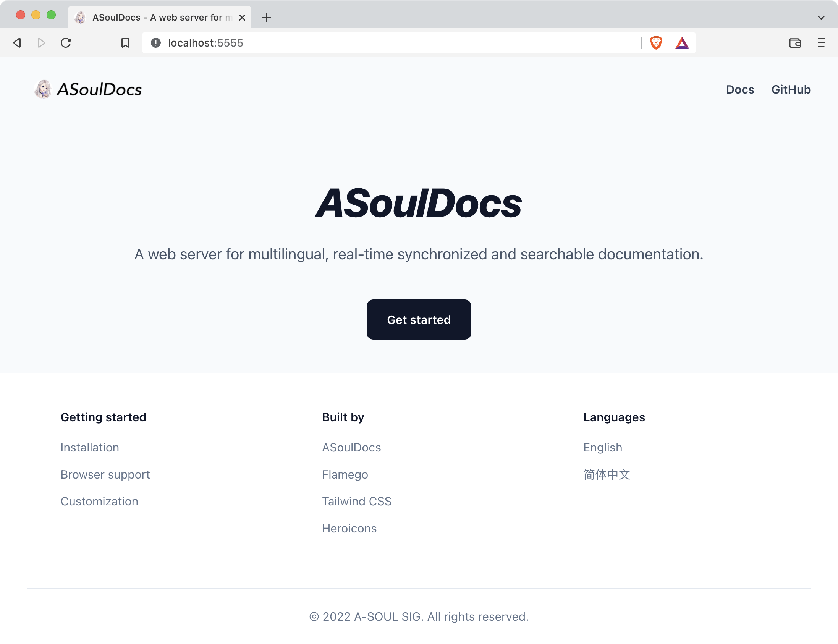
Task: Open GitHub in the top navigation
Action: 791,89
